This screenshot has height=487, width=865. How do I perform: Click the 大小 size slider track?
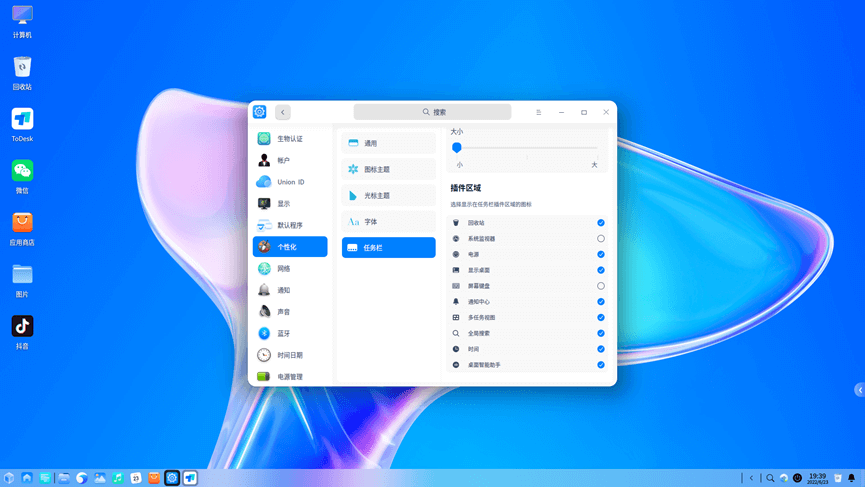[x=526, y=148]
